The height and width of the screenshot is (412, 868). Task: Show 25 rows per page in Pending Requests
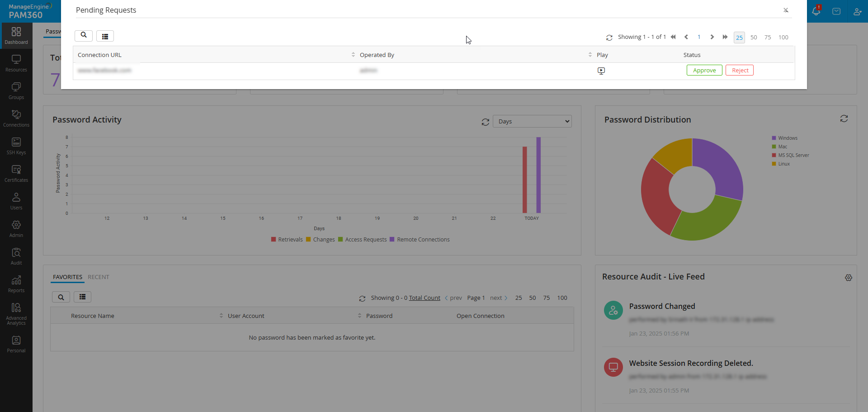(740, 38)
